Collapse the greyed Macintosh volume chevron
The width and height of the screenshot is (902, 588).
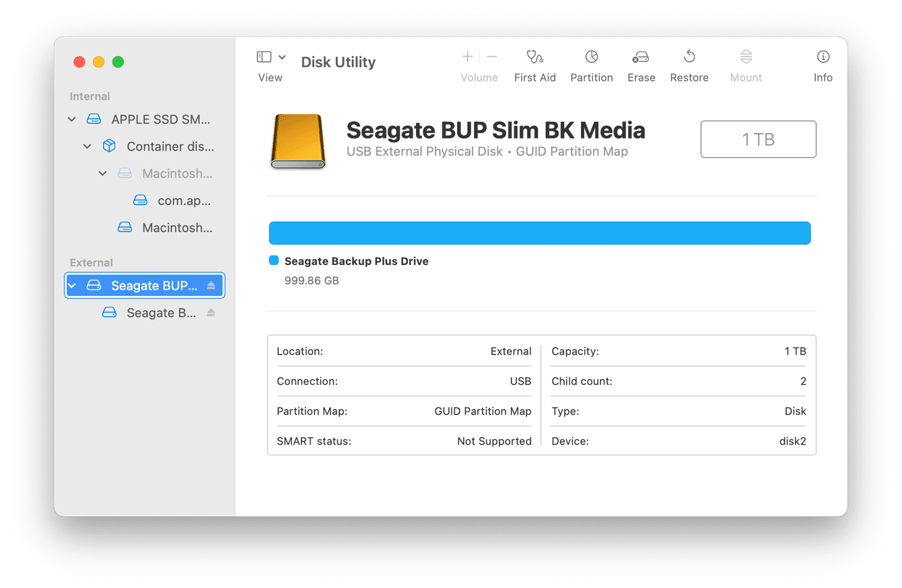[x=103, y=174]
